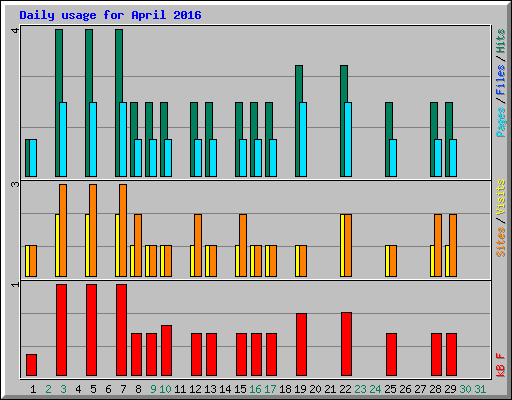Viewport: 512px width, 400px height.
Task: Select day label 14 on x-axis
Action: pos(225,389)
